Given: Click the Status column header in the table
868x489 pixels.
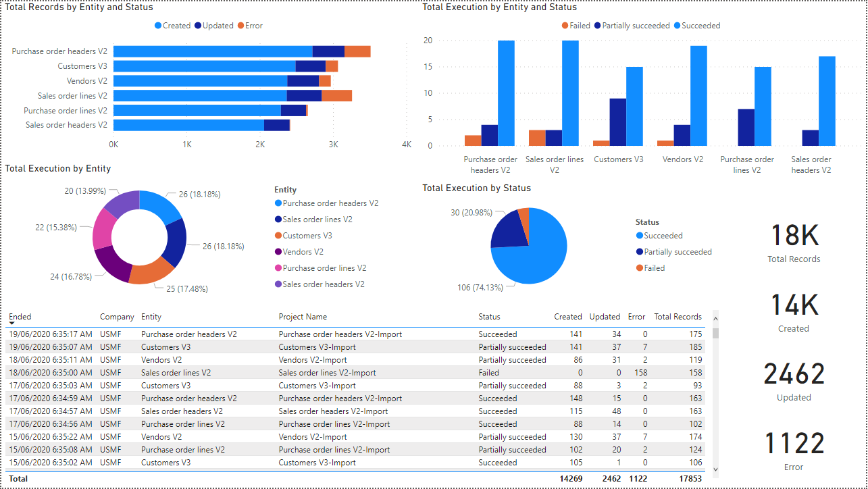Looking at the screenshot, I should 489,317.
